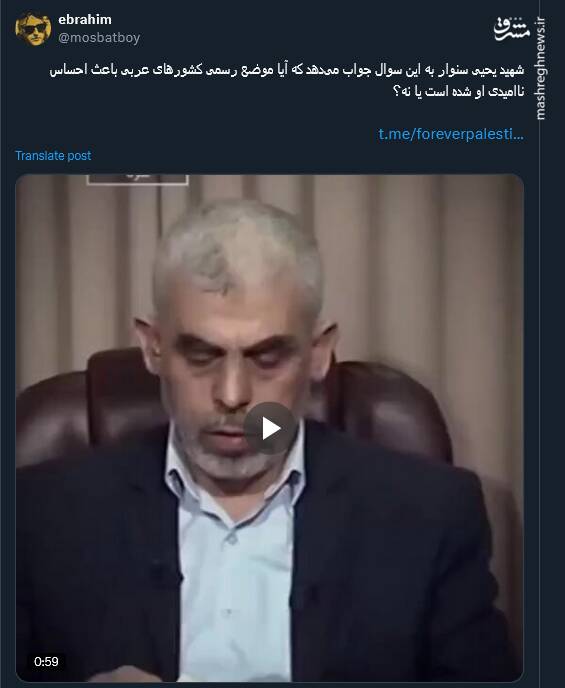Select the tweet's second line ending with question mark
Viewport: 565px width, 688px height.
tap(458, 92)
